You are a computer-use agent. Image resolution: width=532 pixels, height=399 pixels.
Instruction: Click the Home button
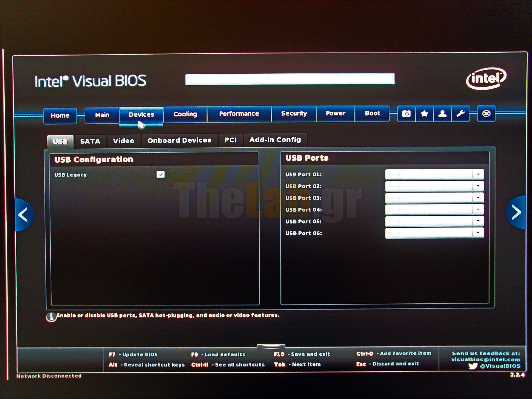(60, 116)
